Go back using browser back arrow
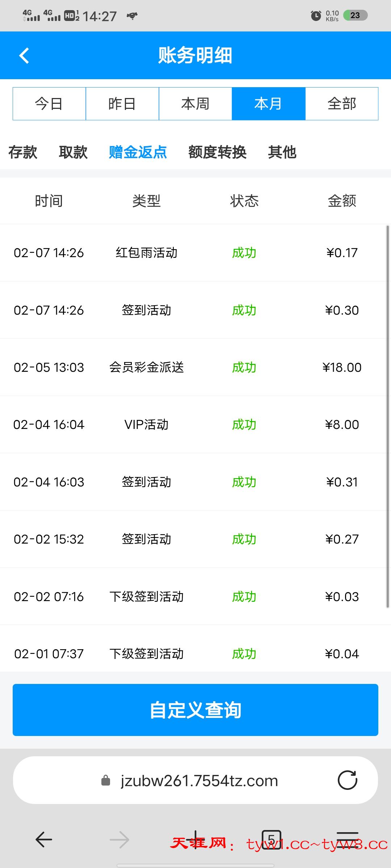The height and width of the screenshot is (868, 391). [44, 839]
